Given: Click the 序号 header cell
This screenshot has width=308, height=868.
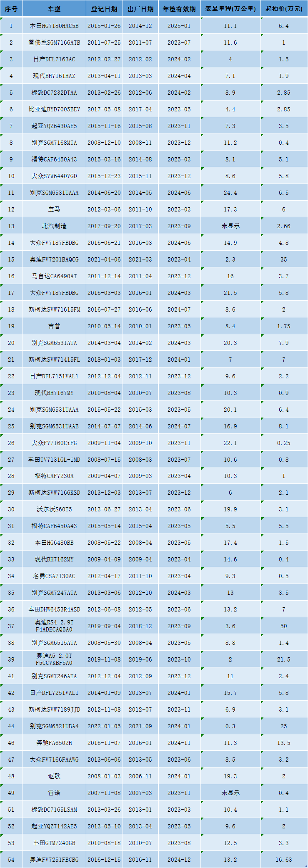Looking at the screenshot, I should pyautogui.click(x=11, y=9).
